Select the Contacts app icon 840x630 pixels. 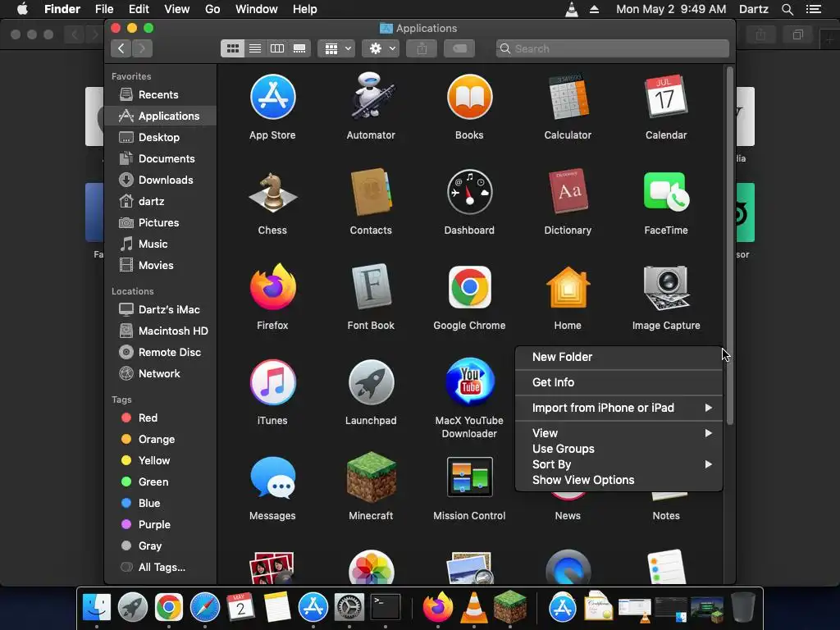[371, 192]
